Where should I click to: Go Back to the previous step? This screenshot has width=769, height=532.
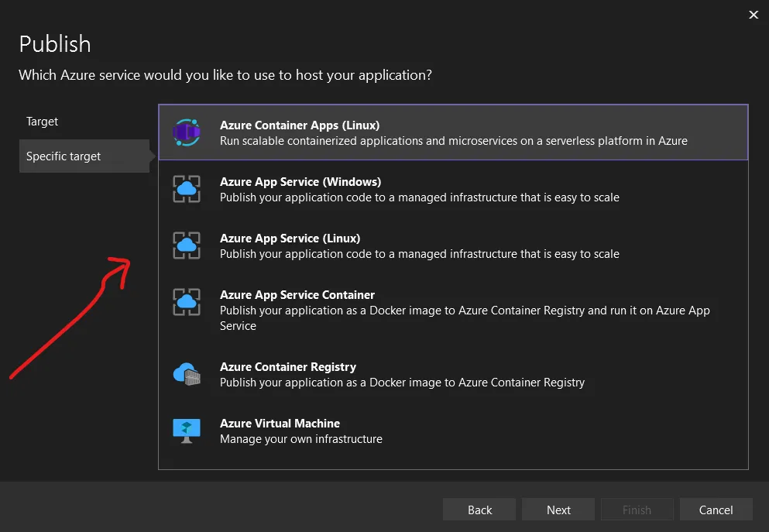479,510
